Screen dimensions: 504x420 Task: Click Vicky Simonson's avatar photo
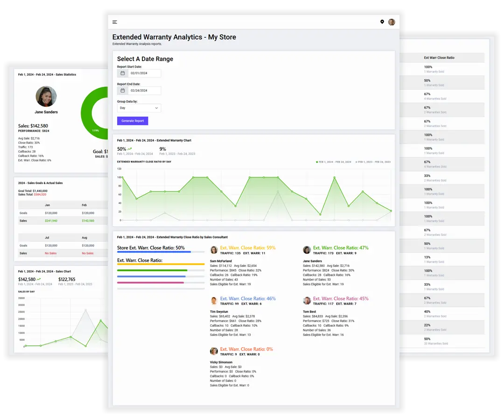[x=214, y=351]
